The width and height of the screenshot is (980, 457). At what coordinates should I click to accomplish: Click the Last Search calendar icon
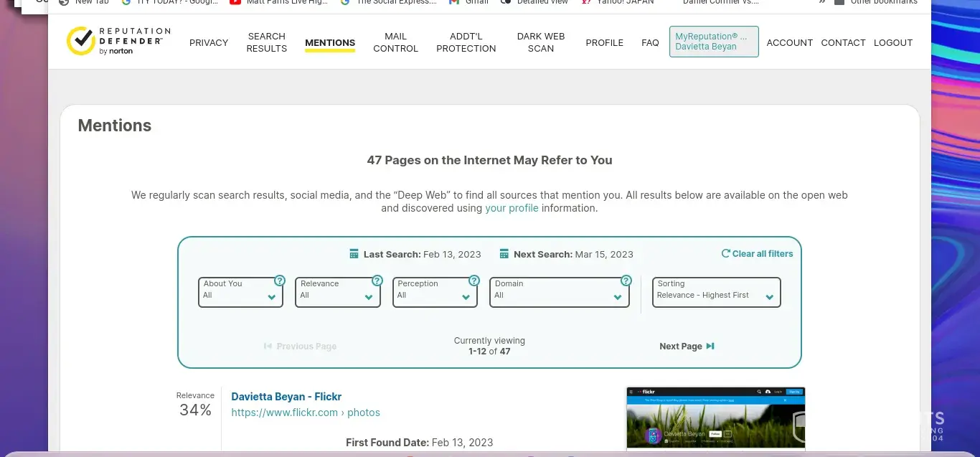click(x=354, y=254)
